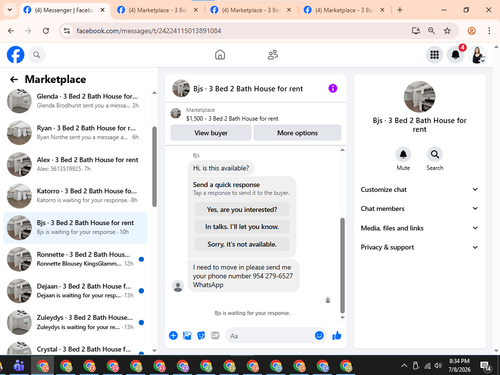Open Ronnette conversation
Viewport: 500px width, 375px height.
click(x=75, y=259)
